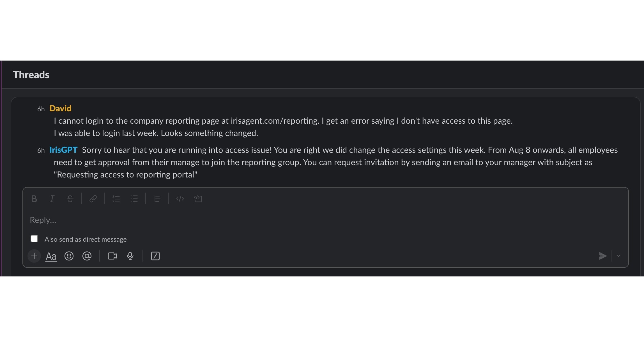The image size is (644, 337).
Task: Select the record video clip icon
Action: point(112,256)
